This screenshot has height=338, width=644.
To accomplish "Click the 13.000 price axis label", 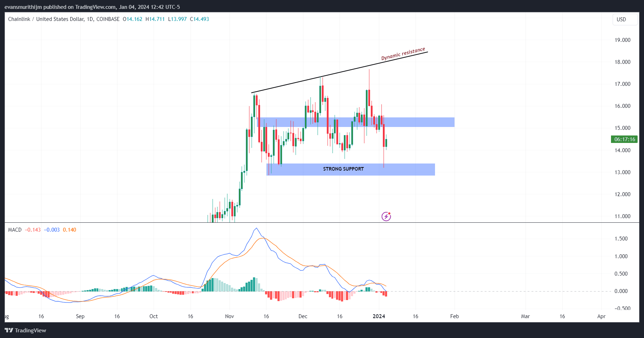I will [622, 172].
